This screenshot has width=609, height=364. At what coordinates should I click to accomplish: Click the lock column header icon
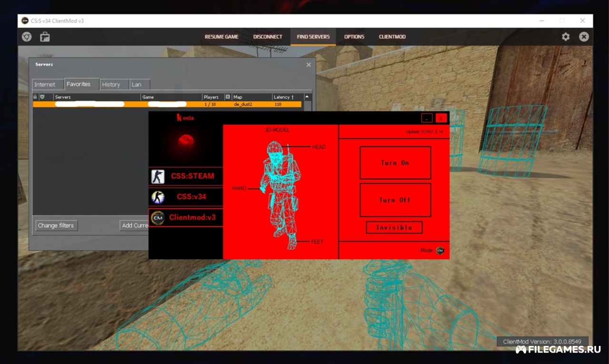click(x=35, y=97)
